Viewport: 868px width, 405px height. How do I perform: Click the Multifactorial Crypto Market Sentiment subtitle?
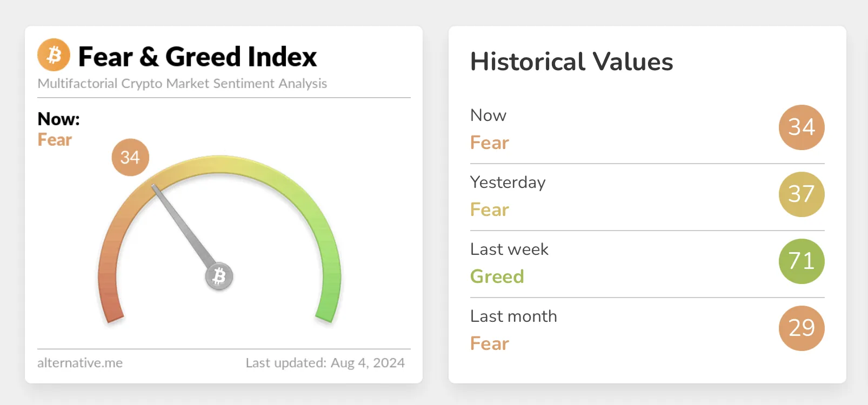(182, 84)
